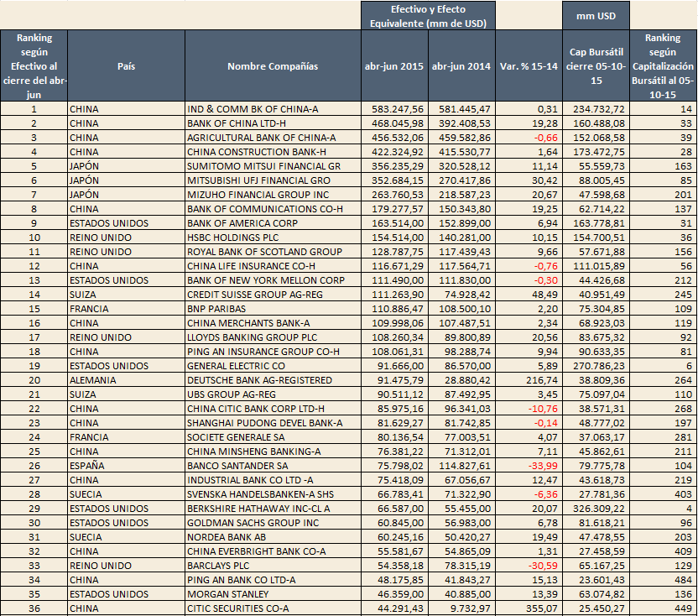Select the '581.445,47' value for 2014
Screen dimensions: 698x616
pyautogui.click(x=465, y=109)
